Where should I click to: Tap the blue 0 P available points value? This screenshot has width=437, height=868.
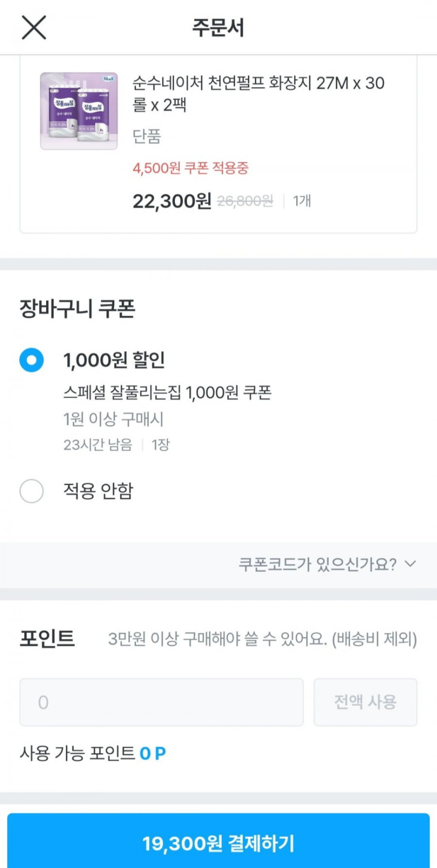tap(153, 753)
